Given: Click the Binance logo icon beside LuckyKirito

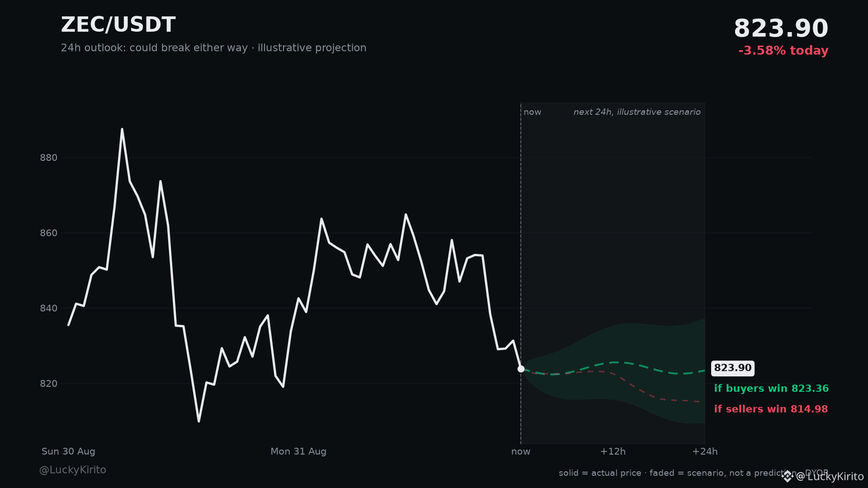Looking at the screenshot, I should (x=788, y=476).
